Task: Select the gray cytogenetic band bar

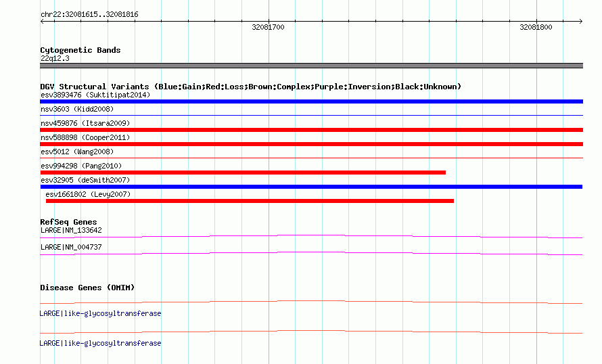Action: [311, 66]
